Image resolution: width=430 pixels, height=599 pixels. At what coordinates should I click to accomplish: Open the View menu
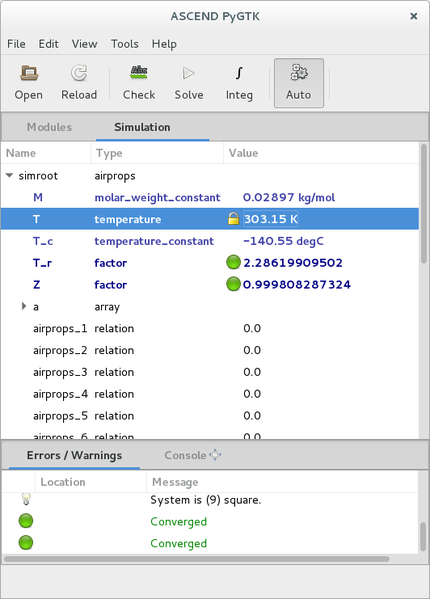(x=84, y=44)
